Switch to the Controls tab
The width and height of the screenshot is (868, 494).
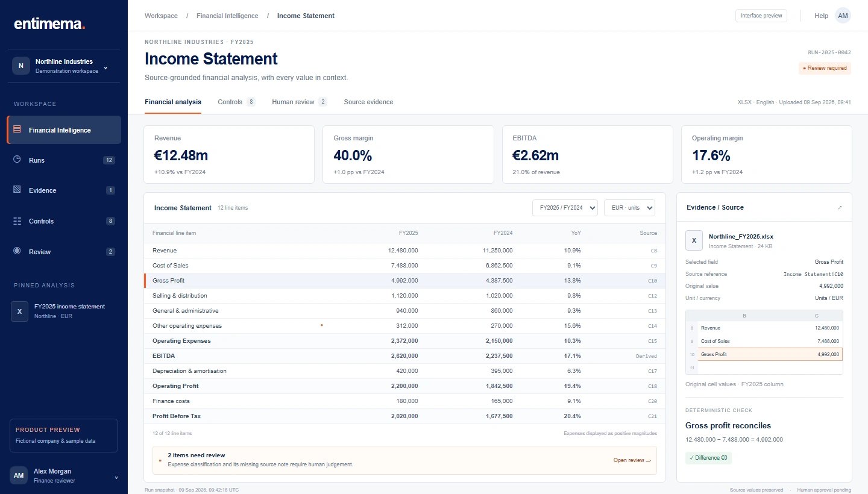(236, 102)
